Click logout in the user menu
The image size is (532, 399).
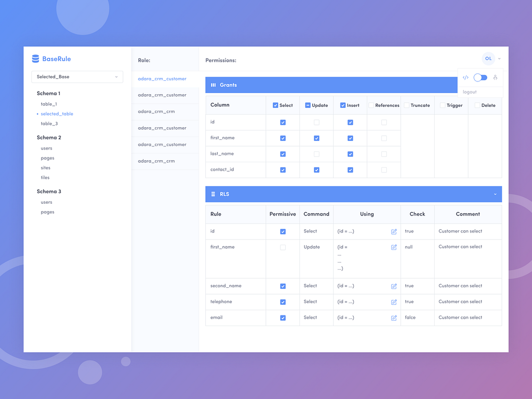pyautogui.click(x=470, y=92)
